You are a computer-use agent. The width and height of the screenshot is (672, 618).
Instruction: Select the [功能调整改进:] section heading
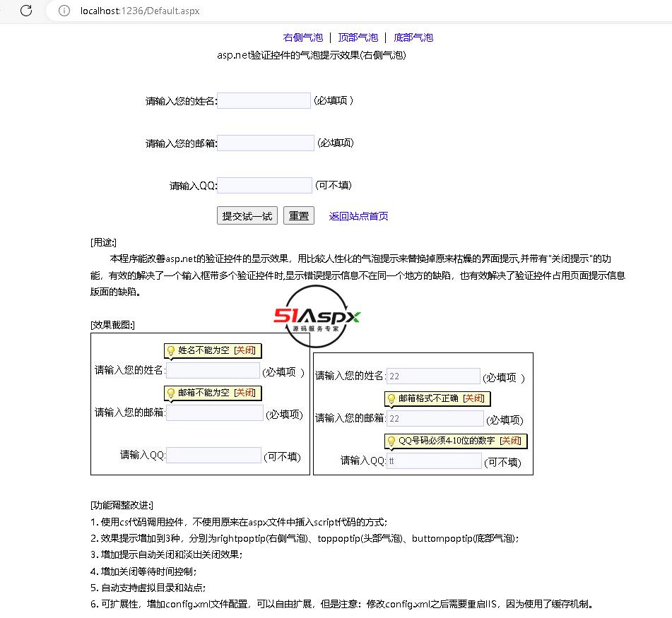click(x=122, y=506)
